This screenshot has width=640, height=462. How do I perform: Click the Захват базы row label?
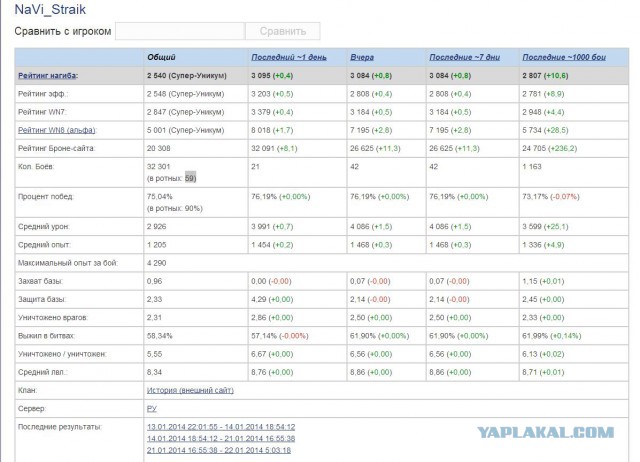pos(40,281)
